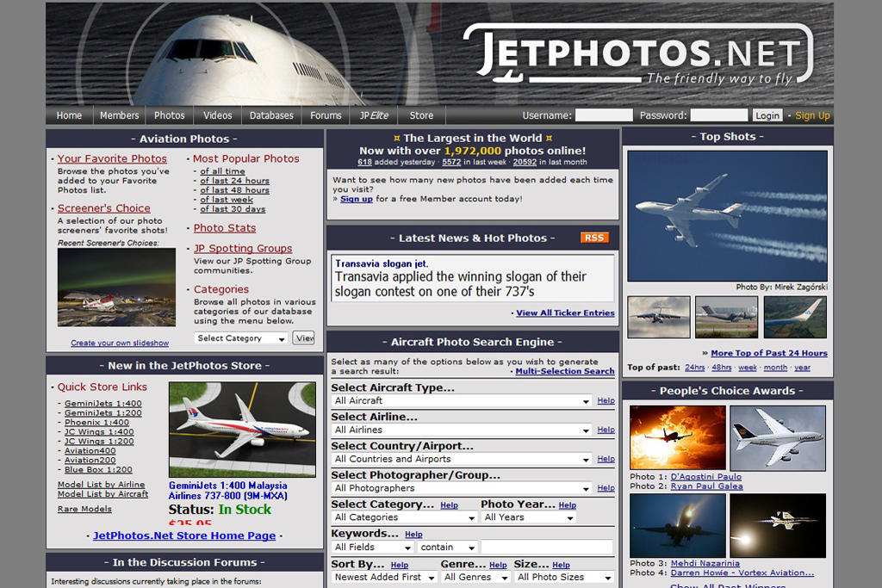Expand the All Categories dropdown

pos(404,517)
